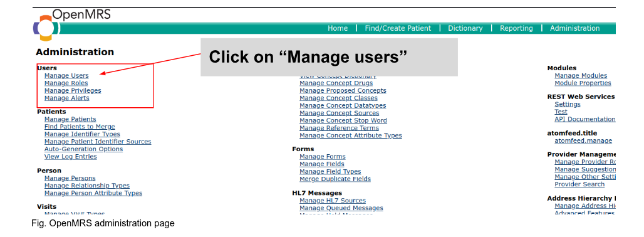The image size is (644, 237).
Task: Open Merge Duplicate Fields link
Action: click(x=335, y=179)
